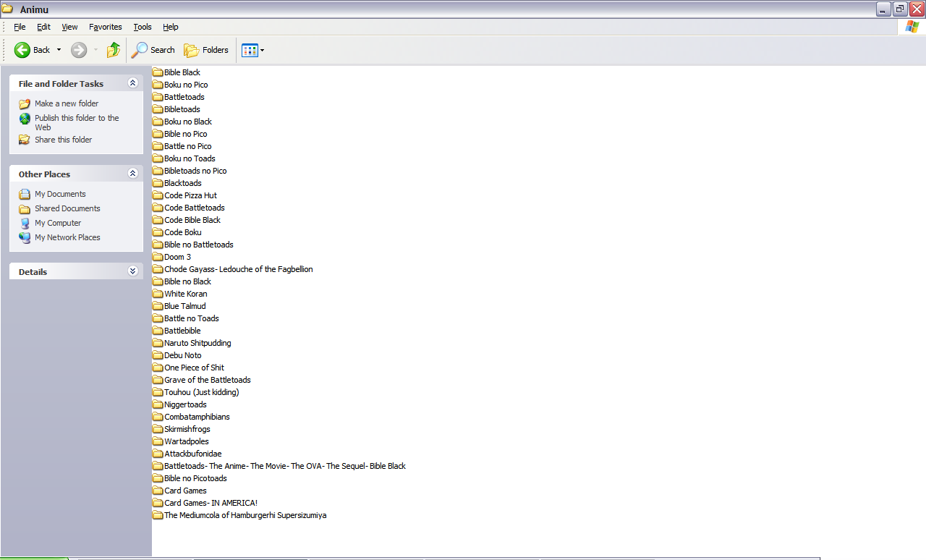Go up one folder level
Viewport: 926px width, 560px height.
click(x=114, y=50)
